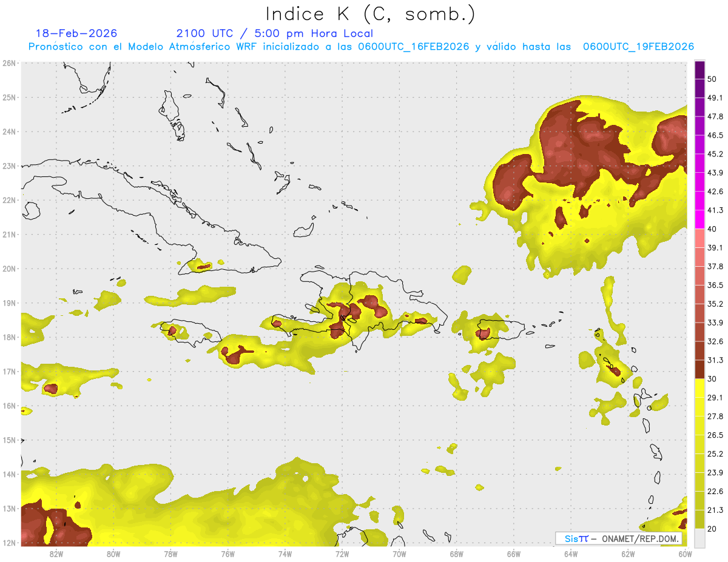The height and width of the screenshot is (562, 728).
Task: Click the color bar label '35.2'
Action: coord(715,304)
